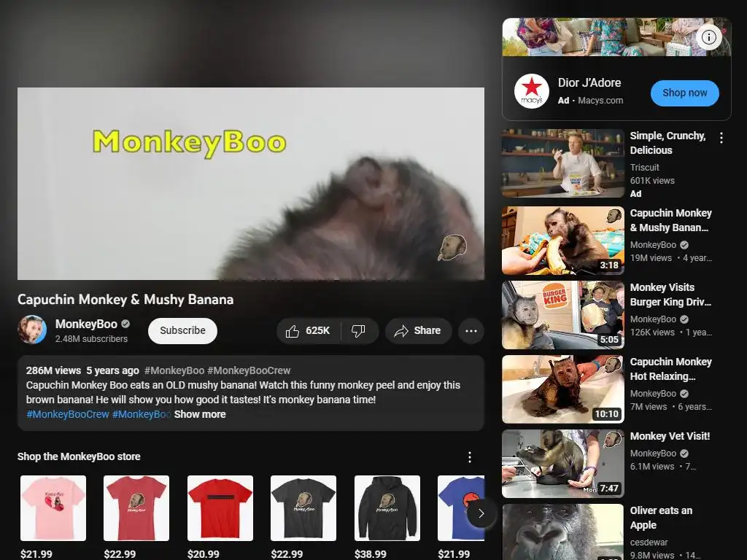The image size is (747, 560).
Task: Open the Monkey Visits Burger King thumbnail
Action: 562,315
